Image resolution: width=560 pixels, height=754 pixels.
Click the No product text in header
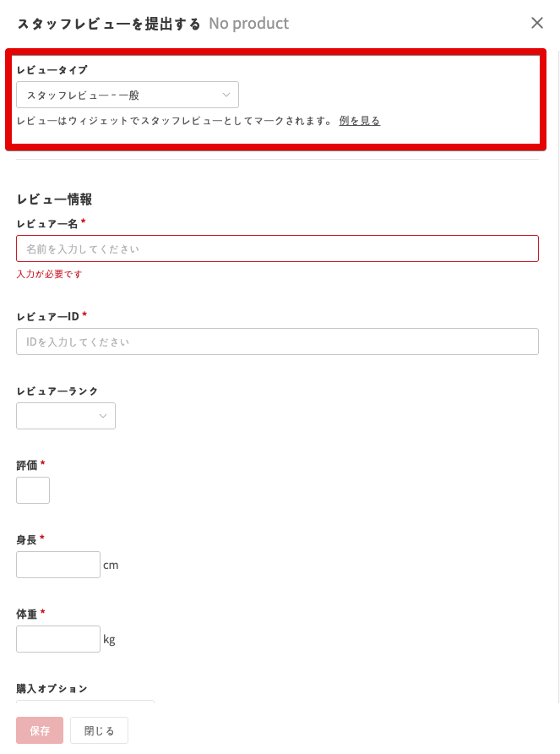tap(249, 24)
